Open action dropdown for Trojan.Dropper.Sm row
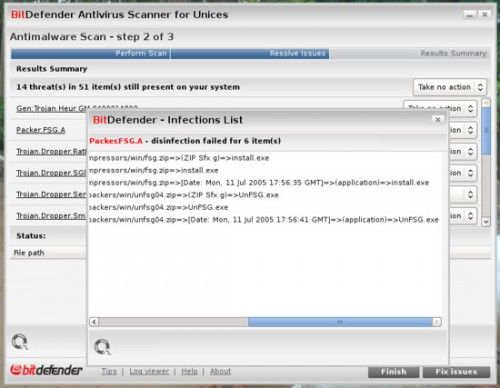Viewport: 500px width, 388px height. 463,216
